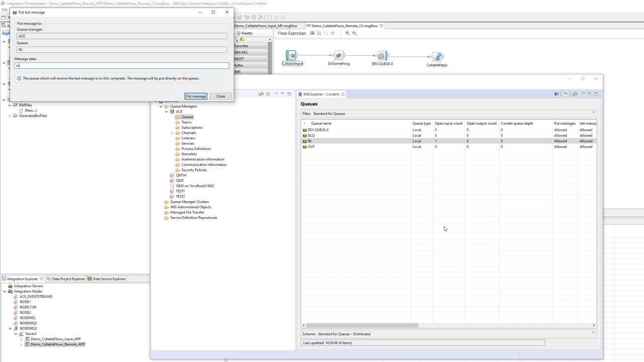Close the Integration Explorer tab
This screenshot has height=362, width=644.
(x=42, y=279)
